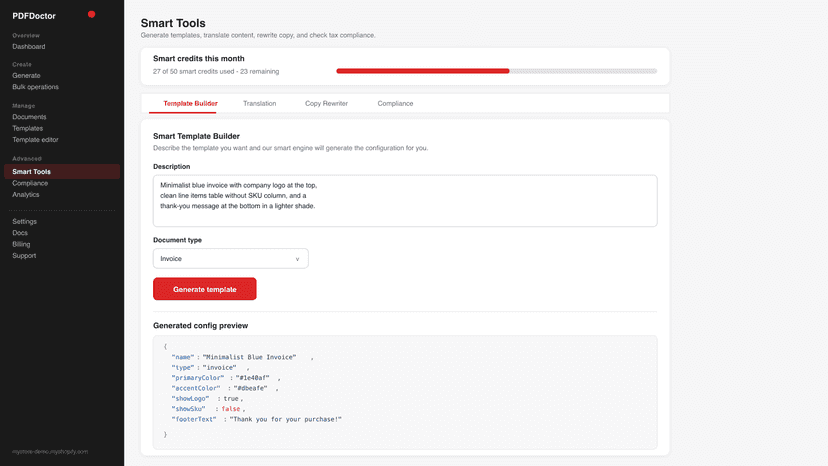
Task: Open the Templates page
Action: 27,128
